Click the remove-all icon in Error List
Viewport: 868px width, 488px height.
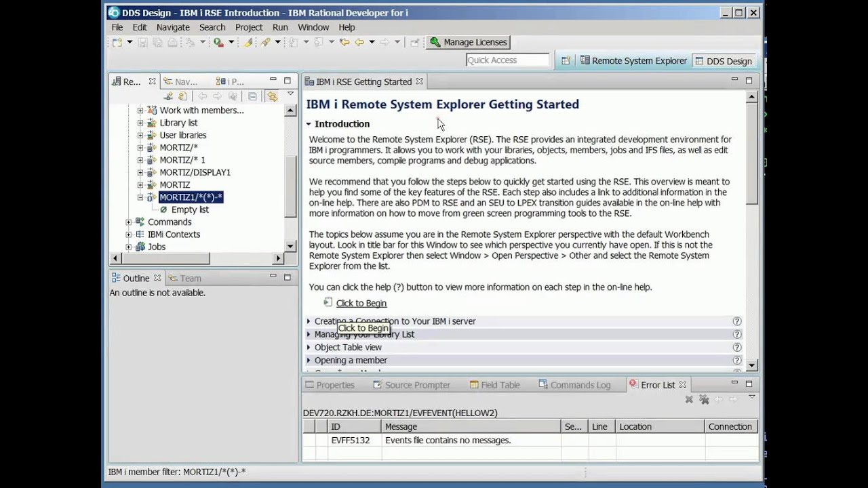tap(704, 400)
